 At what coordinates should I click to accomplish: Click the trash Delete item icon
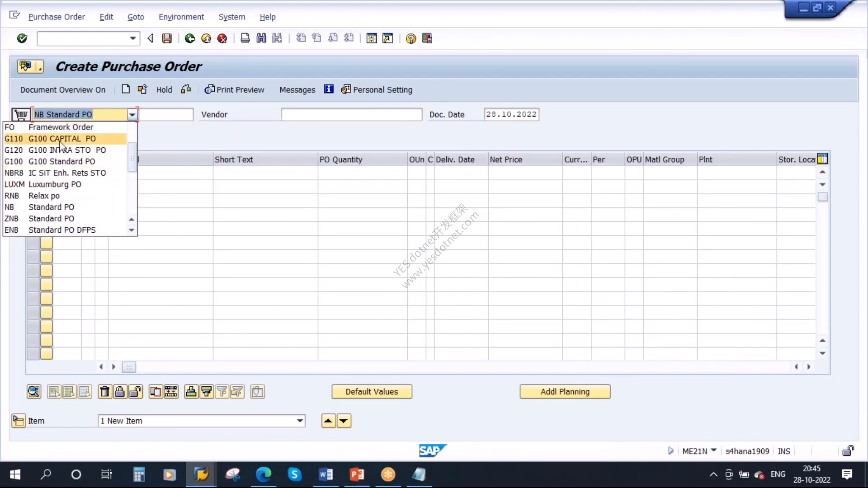pyautogui.click(x=104, y=392)
